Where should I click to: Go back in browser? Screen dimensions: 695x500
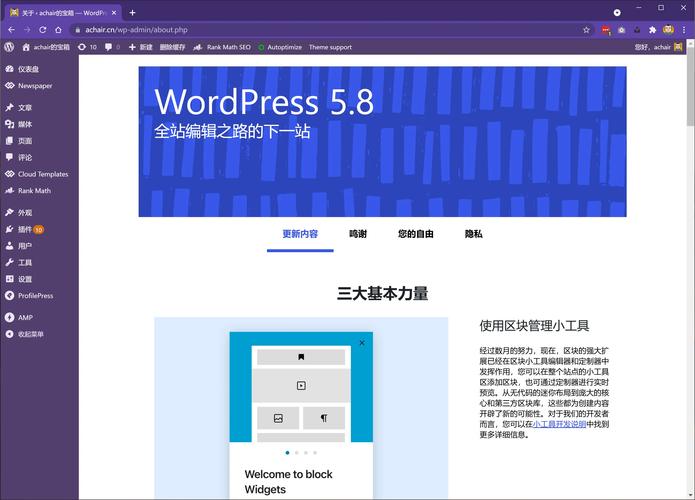12,30
